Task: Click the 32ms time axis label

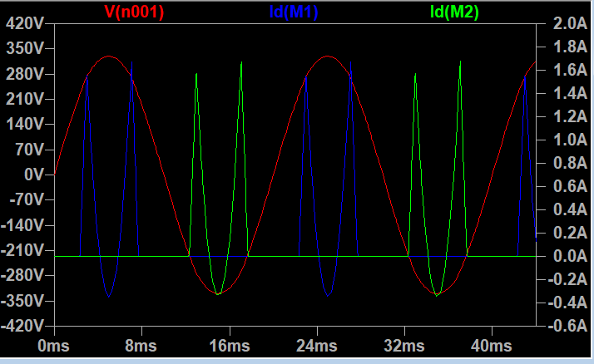Action: (404, 346)
